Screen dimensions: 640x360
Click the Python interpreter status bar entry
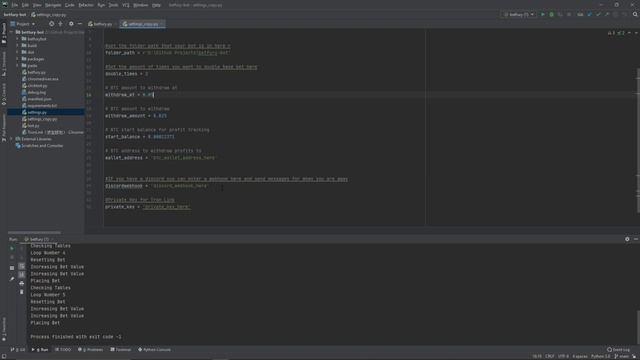601,356
